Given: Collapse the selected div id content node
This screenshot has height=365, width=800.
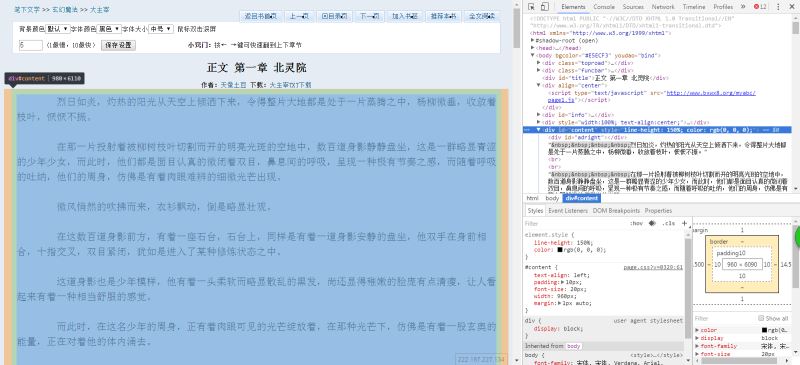Looking at the screenshot, I should pyautogui.click(x=539, y=130).
